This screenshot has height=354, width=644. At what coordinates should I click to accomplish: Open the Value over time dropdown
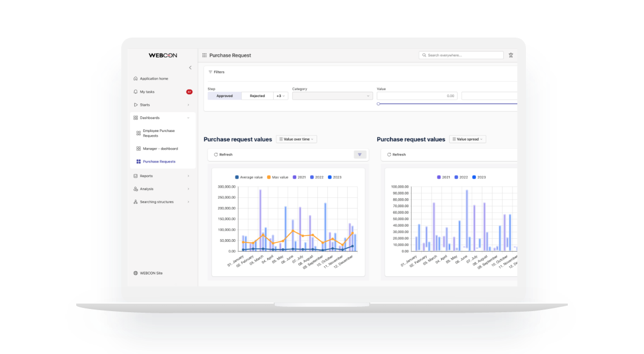coord(296,139)
